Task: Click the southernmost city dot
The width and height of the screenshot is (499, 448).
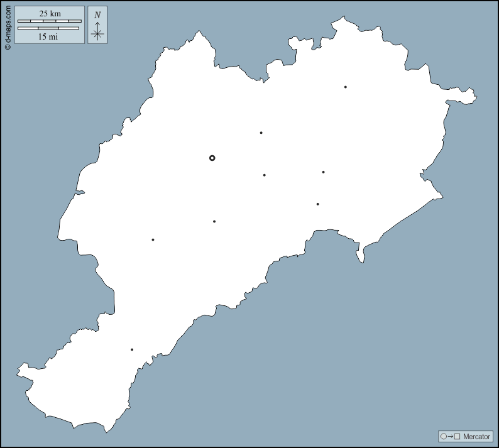Action: tap(132, 349)
